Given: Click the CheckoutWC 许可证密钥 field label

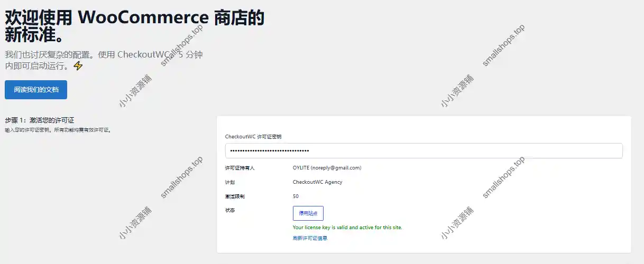Looking at the screenshot, I should (x=253, y=137).
